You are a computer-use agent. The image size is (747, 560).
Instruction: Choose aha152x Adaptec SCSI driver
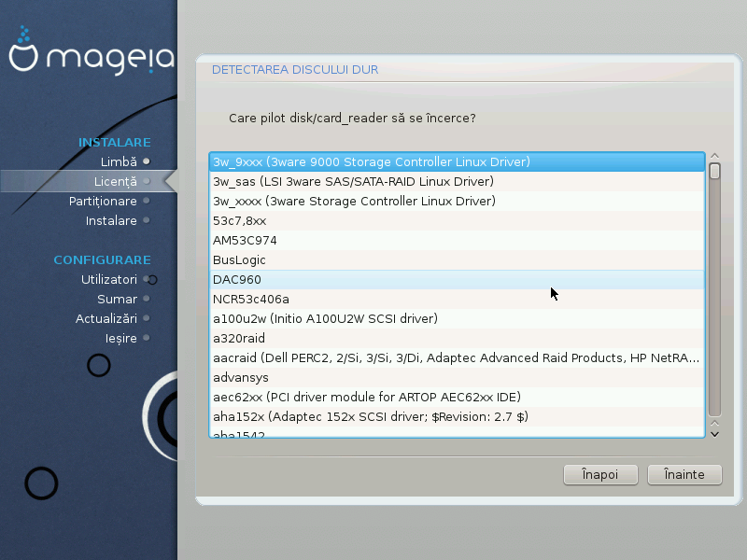coord(457,416)
